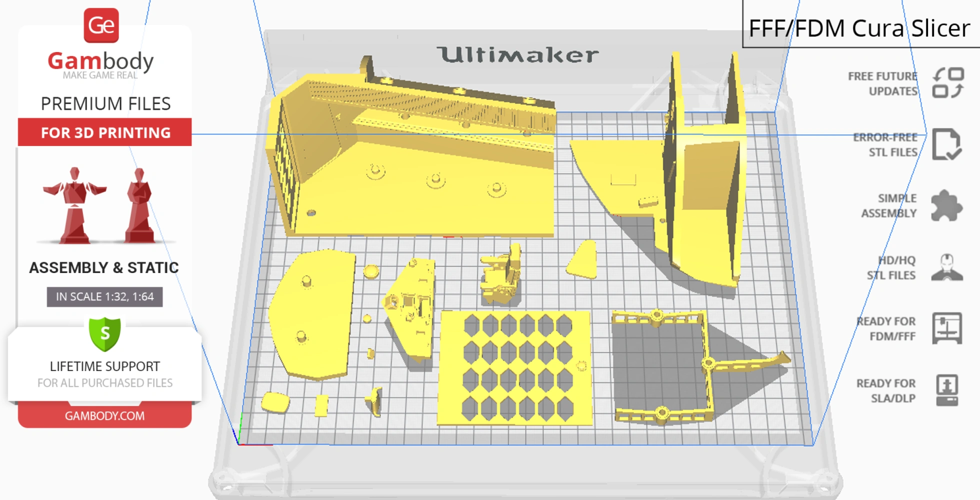The image size is (980, 500).
Task: Click the Free Future Updates refresh icon
Action: click(947, 83)
